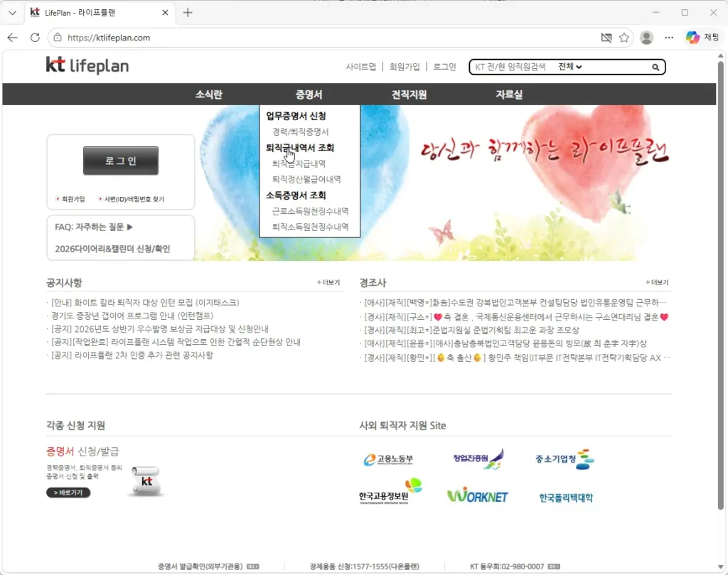The width and height of the screenshot is (728, 575).
Task: Click the browser back arrow
Action: point(13,38)
